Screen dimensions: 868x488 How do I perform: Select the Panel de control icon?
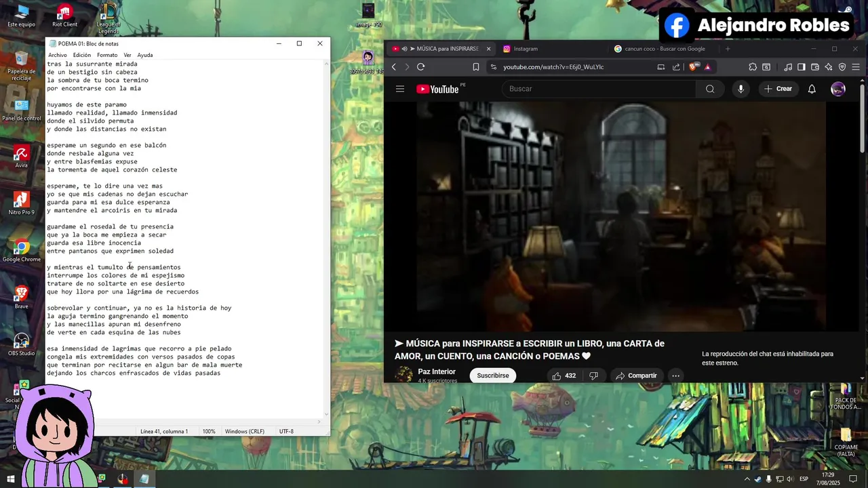(x=22, y=110)
